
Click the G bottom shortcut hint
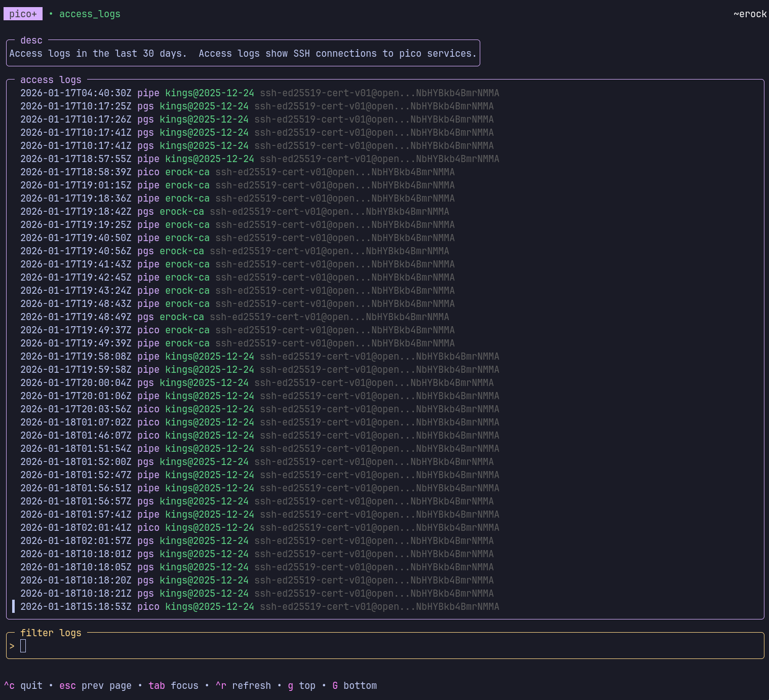[x=355, y=685]
